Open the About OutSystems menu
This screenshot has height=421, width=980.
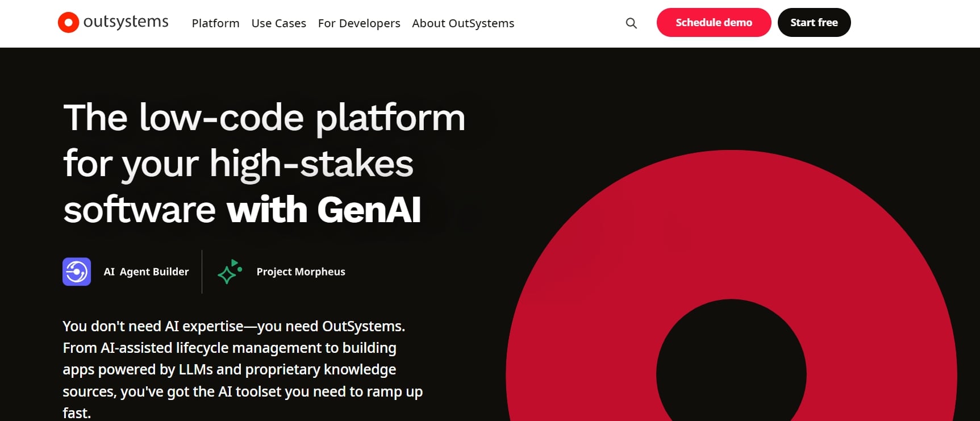click(x=463, y=23)
